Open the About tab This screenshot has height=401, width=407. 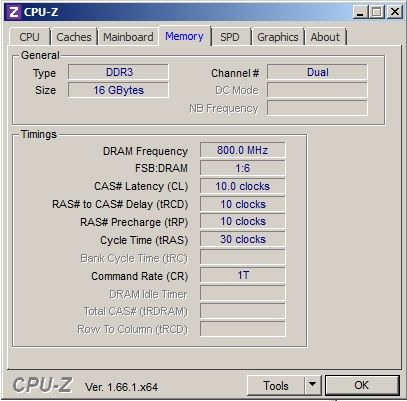coord(325,37)
